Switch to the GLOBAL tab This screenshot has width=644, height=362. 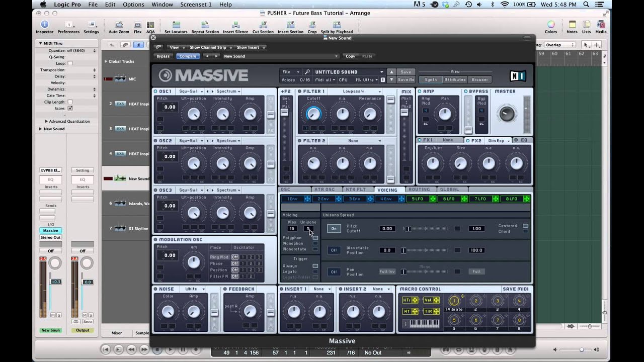click(449, 190)
